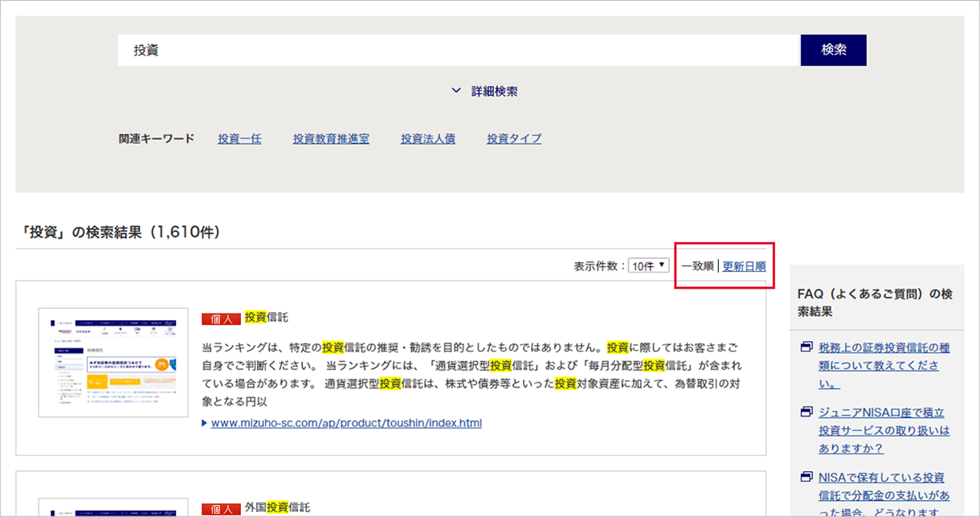This screenshot has width=980, height=517.
Task: Open related keyword 投資法人債
Action: (x=428, y=138)
